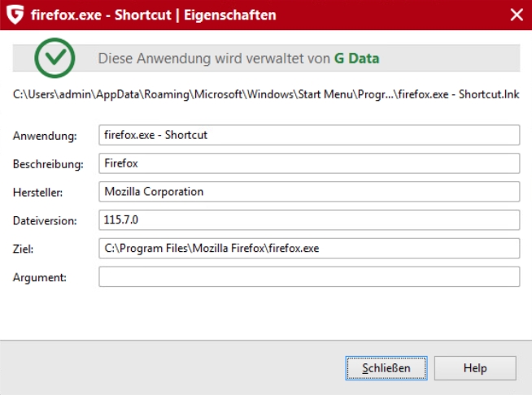Focus the Ziel field with firefox.exe path

click(x=309, y=248)
